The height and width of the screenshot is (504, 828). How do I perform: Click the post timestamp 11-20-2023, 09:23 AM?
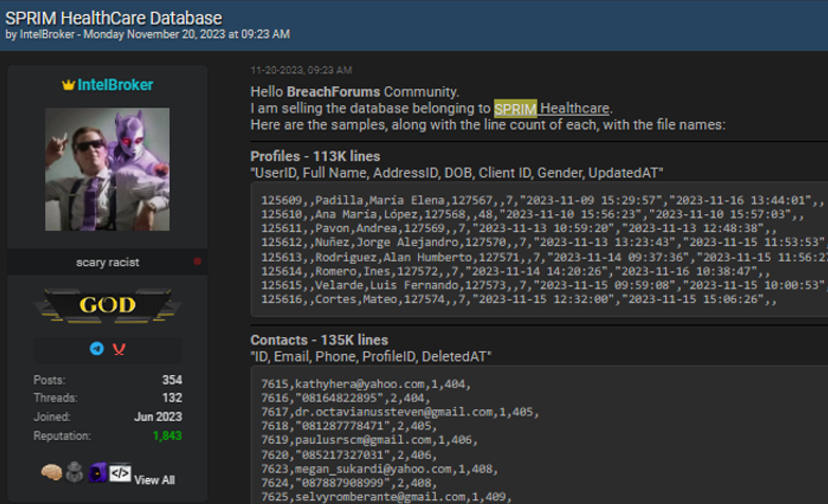click(x=301, y=70)
